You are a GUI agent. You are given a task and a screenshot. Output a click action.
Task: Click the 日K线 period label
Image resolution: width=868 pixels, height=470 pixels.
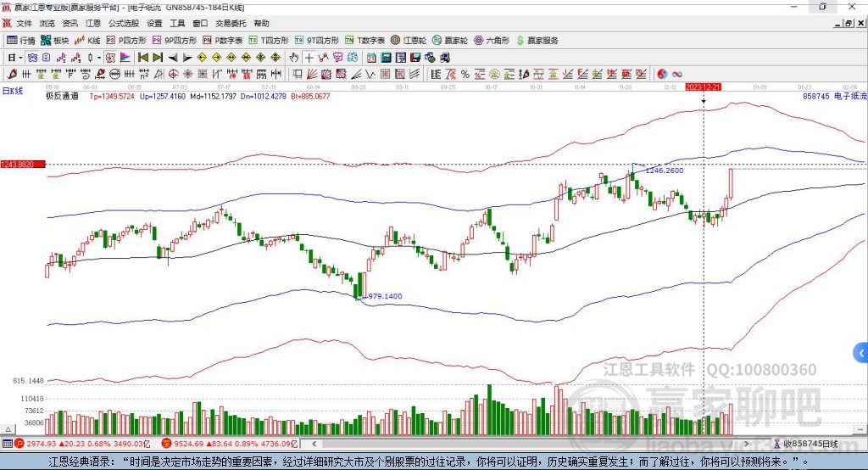point(12,91)
